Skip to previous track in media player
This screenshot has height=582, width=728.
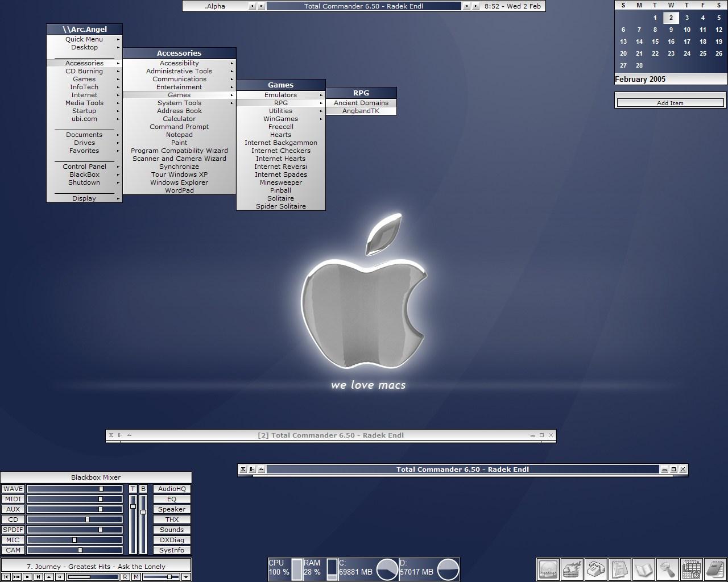pos(6,577)
